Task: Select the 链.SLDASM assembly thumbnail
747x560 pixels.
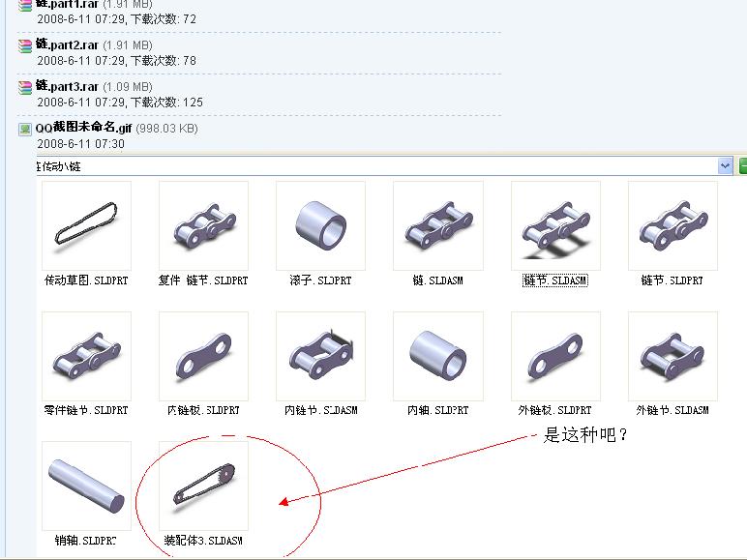Action: click(437, 225)
